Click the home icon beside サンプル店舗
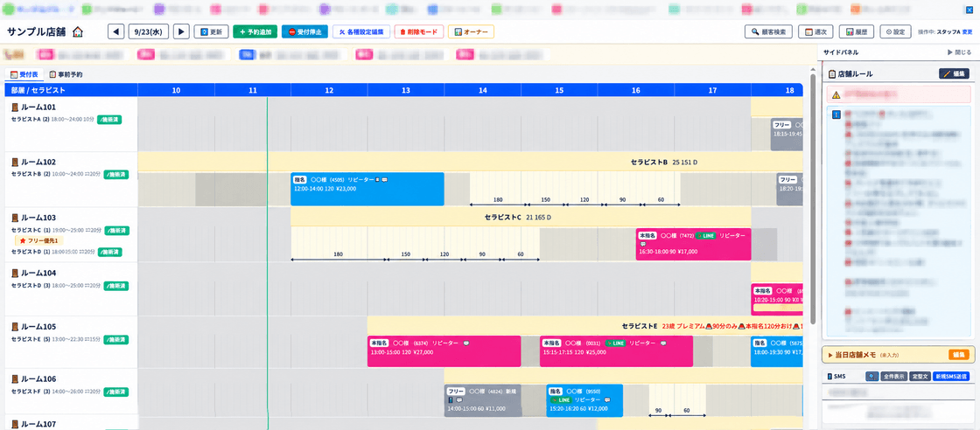 point(78,31)
